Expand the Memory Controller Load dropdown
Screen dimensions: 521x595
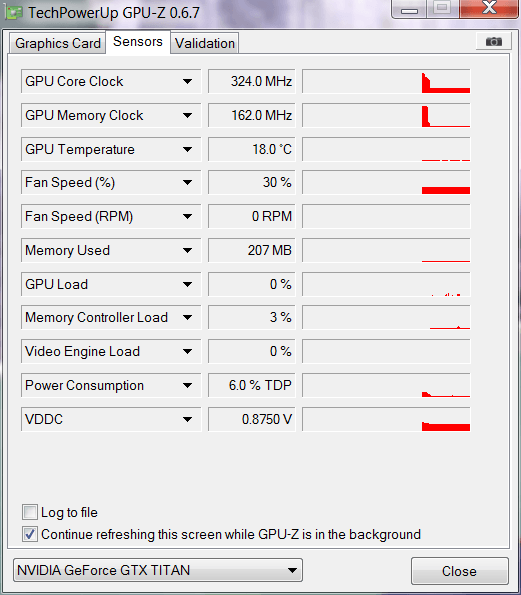(187, 317)
